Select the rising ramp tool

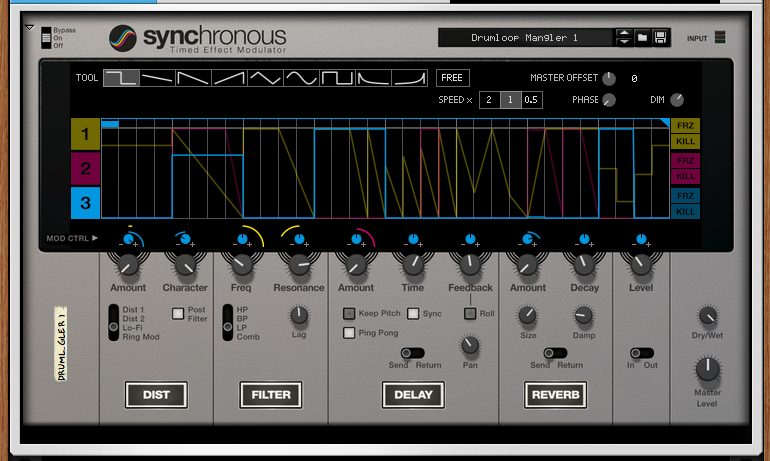point(229,78)
